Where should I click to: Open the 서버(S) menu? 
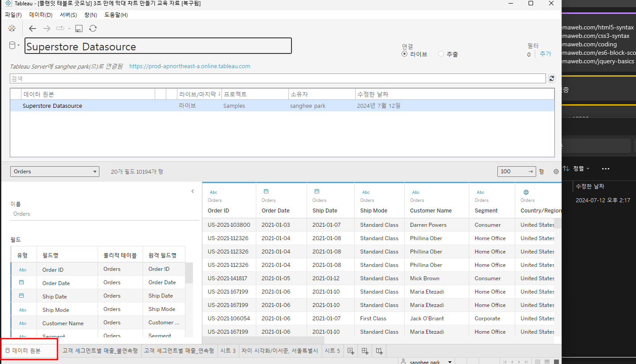point(68,15)
